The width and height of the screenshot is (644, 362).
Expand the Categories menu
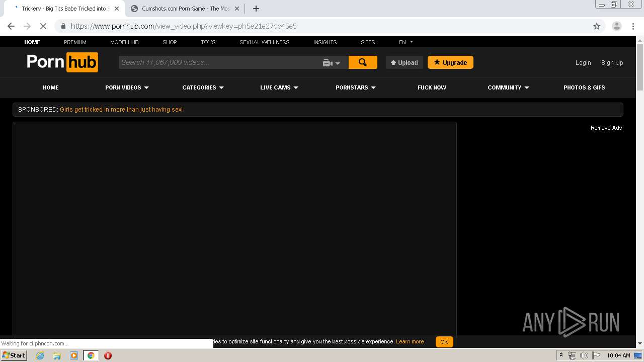point(203,87)
